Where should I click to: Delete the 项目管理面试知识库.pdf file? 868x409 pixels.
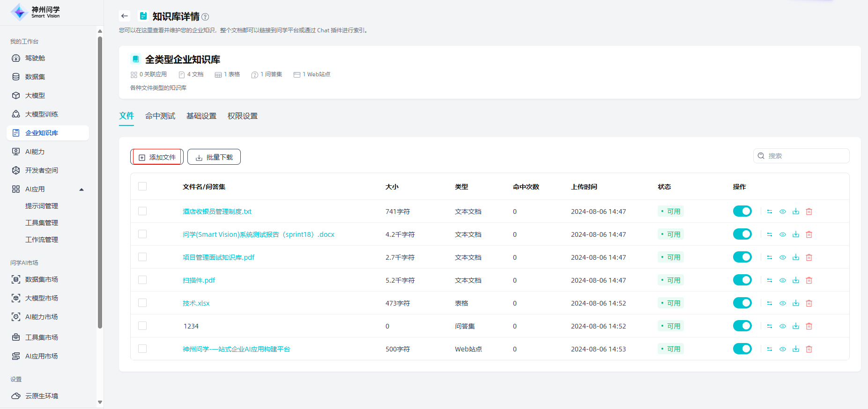809,257
